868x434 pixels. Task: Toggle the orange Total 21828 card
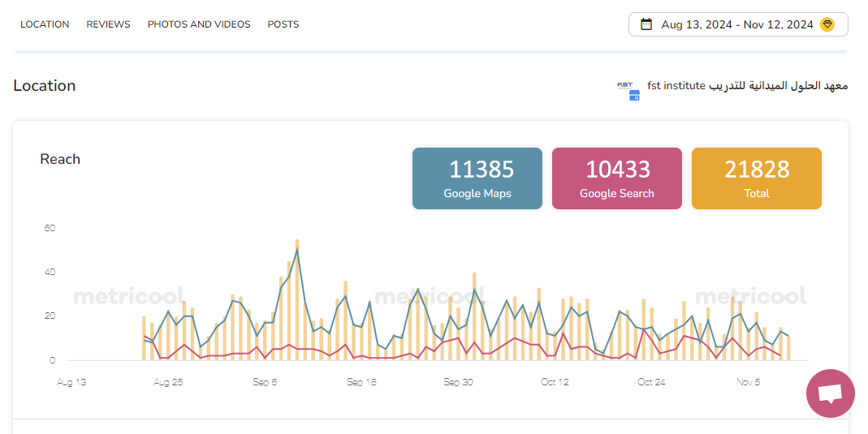tap(756, 178)
